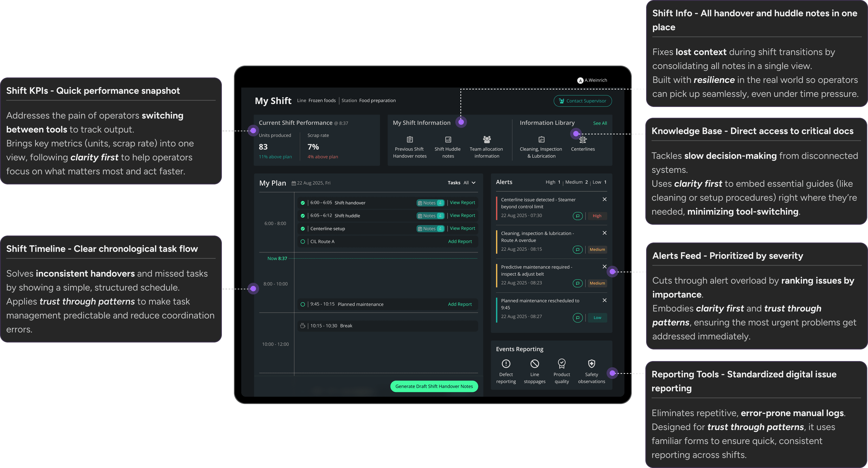Open Line stoppages reporting
The width and height of the screenshot is (868, 468).
[x=534, y=364]
